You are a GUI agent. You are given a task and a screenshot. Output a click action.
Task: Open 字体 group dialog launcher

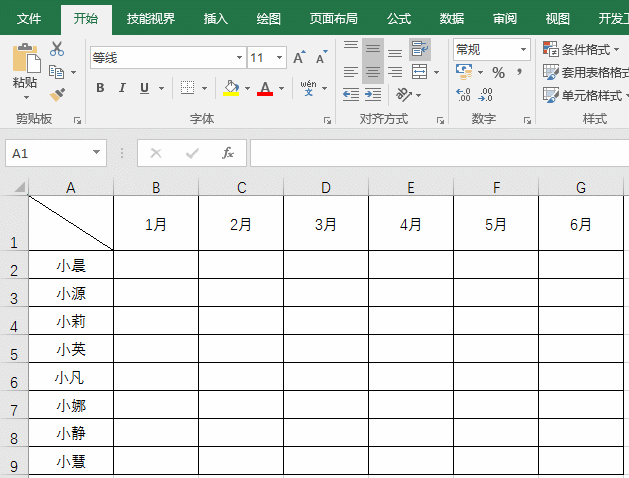pos(327,120)
